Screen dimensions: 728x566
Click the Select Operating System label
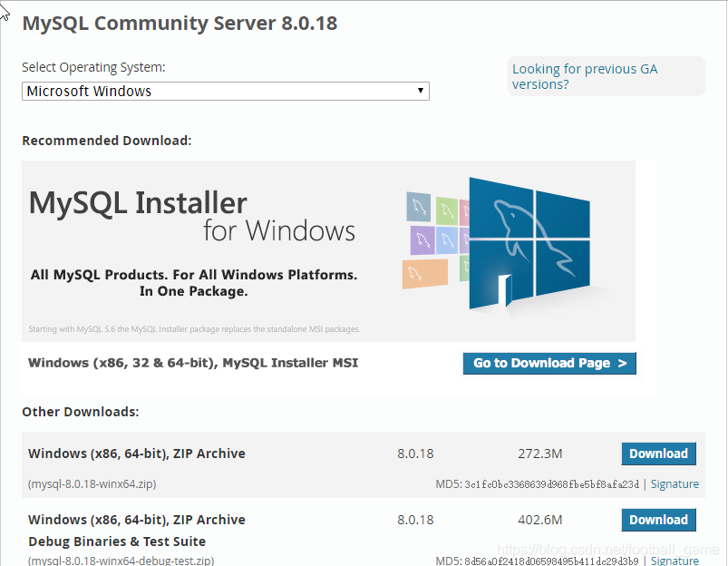pos(93,67)
